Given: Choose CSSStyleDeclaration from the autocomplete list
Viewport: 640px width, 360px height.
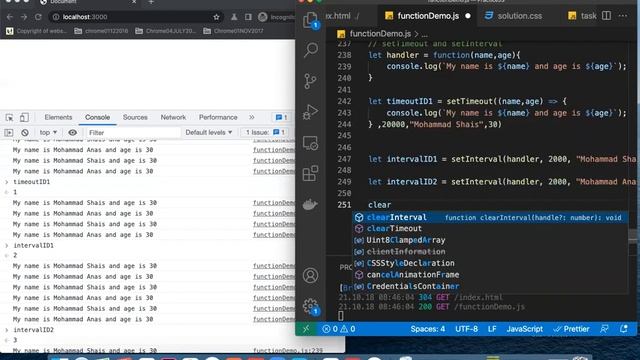Looking at the screenshot, I should pyautogui.click(x=490, y=263).
